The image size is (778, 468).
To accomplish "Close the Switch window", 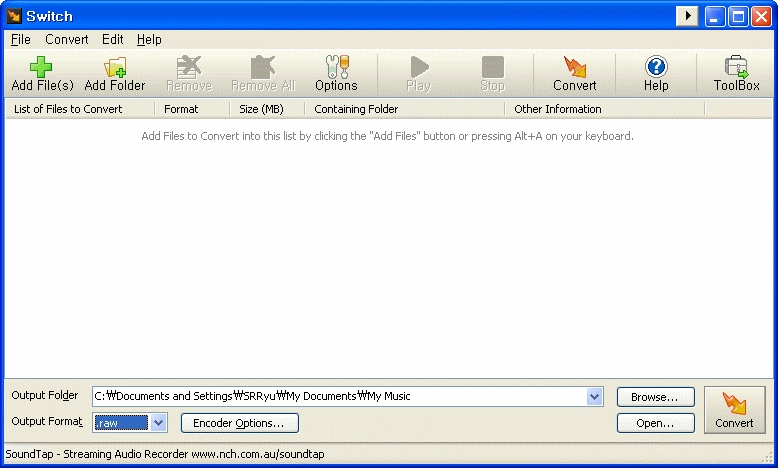I will (761, 16).
